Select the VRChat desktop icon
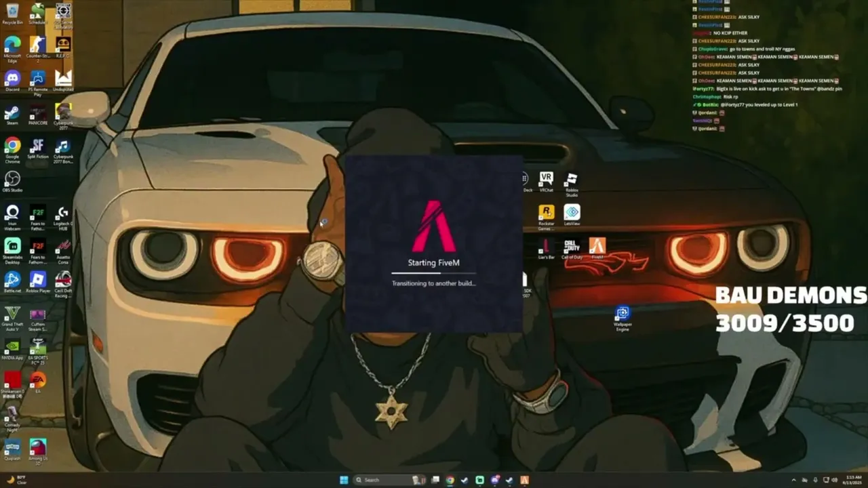868x488 pixels. (x=546, y=181)
